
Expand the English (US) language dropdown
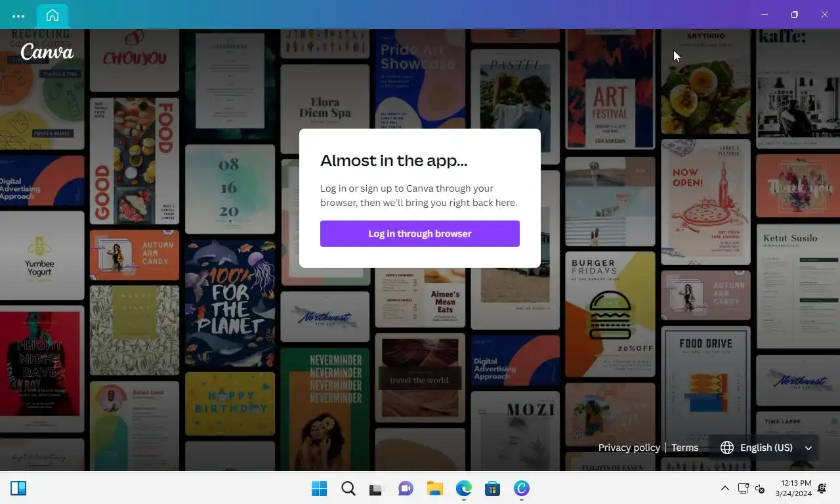pyautogui.click(x=765, y=448)
